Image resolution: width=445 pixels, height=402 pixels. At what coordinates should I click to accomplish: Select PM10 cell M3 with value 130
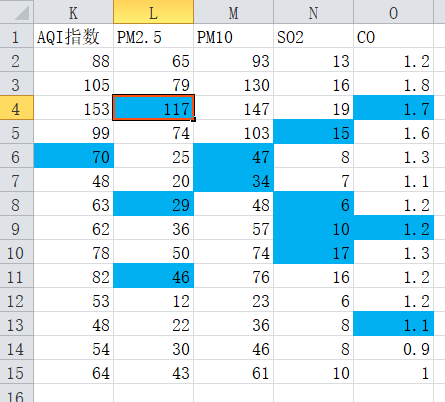[234, 84]
